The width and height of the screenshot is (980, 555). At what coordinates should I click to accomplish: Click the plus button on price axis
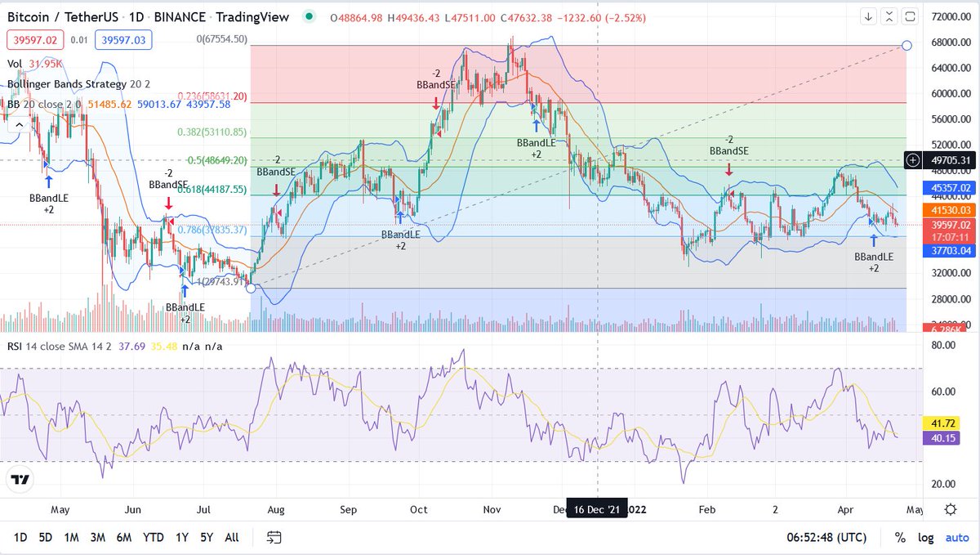(914, 160)
